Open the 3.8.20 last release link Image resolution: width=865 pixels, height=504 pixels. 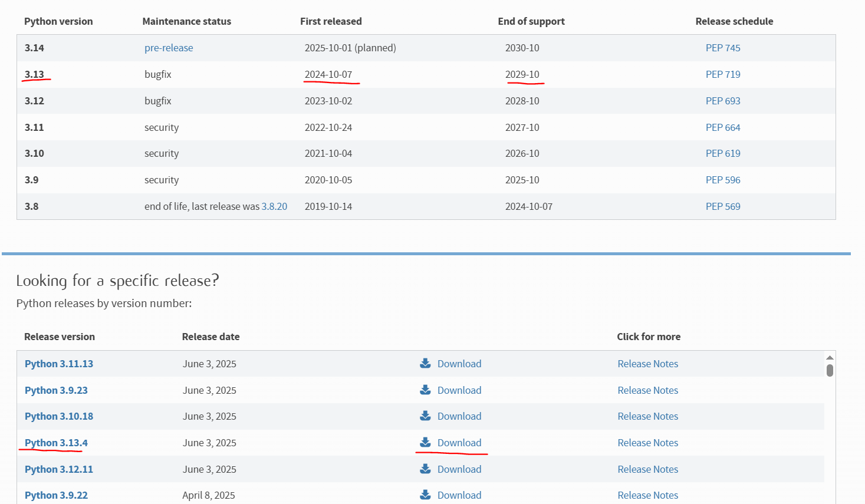[x=274, y=206]
